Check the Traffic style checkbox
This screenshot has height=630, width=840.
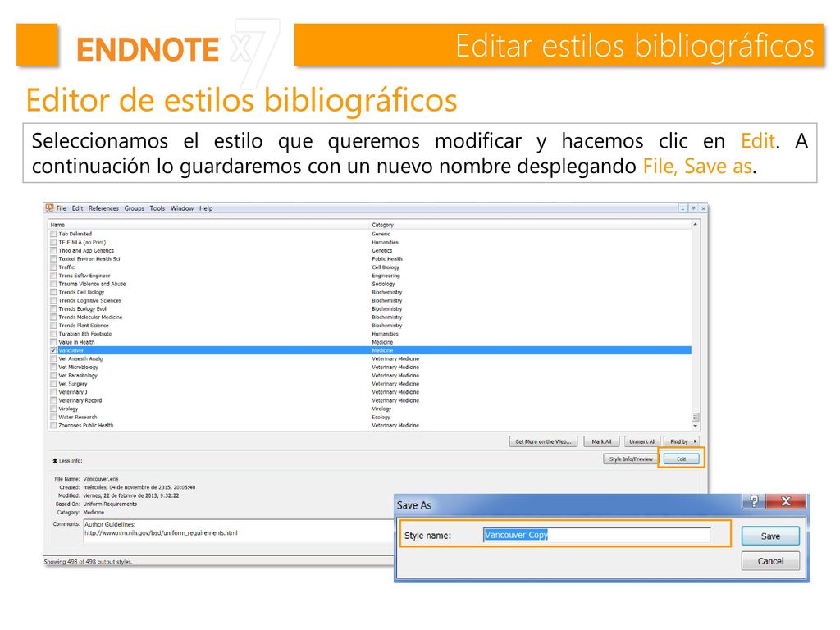[53, 267]
